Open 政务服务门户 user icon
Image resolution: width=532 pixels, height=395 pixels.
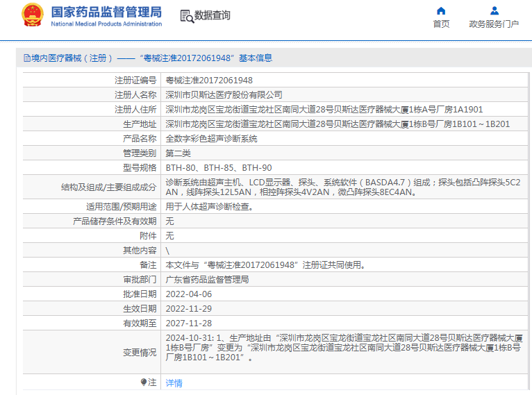pyautogui.click(x=494, y=11)
